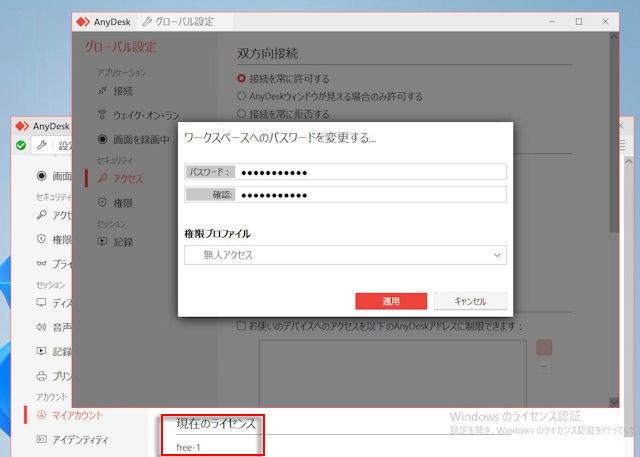Image resolution: width=640 pixels, height=457 pixels.
Task: Open the グローバル設定 tab with wrench icon
Action: [178, 22]
